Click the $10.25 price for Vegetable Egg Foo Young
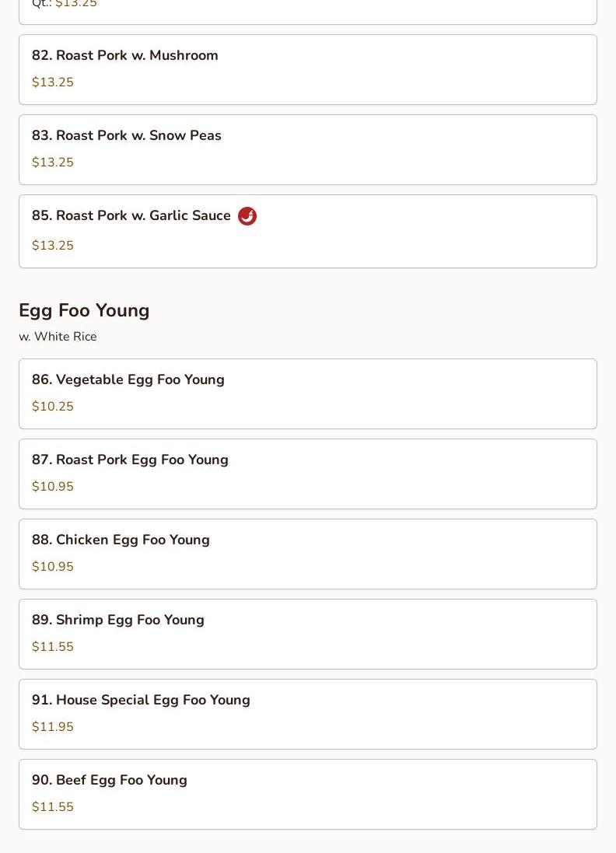Image resolution: width=616 pixels, height=853 pixels. [x=53, y=407]
